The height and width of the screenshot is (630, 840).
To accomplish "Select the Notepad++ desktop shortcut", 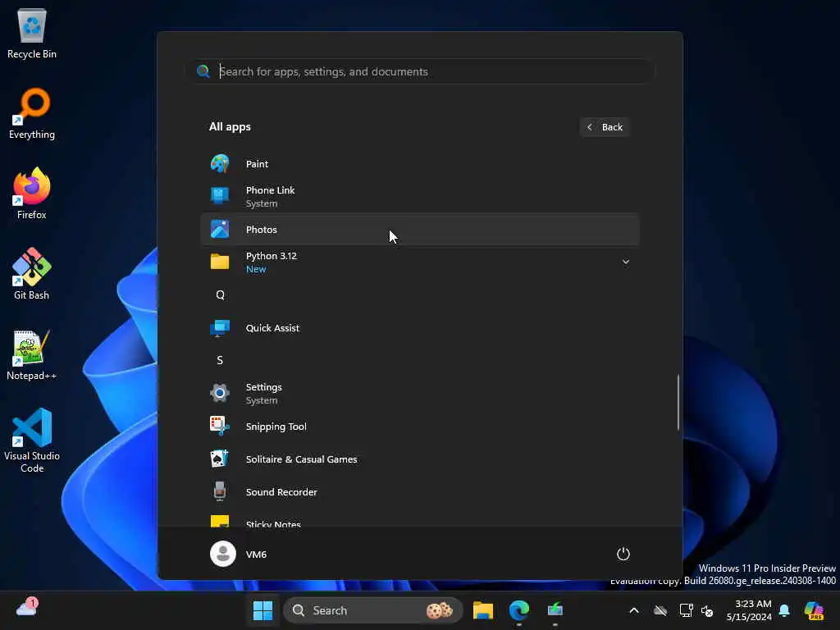I will pos(32,354).
